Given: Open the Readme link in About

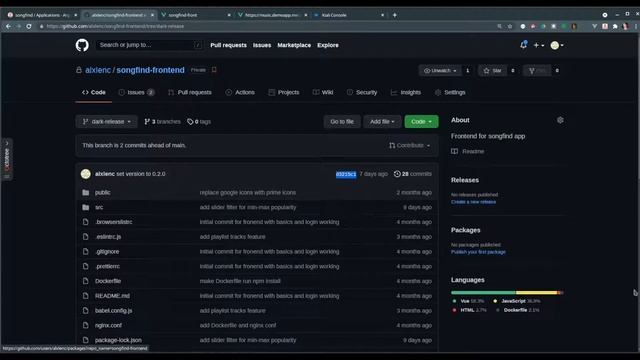Looking at the screenshot, I should (x=468, y=151).
